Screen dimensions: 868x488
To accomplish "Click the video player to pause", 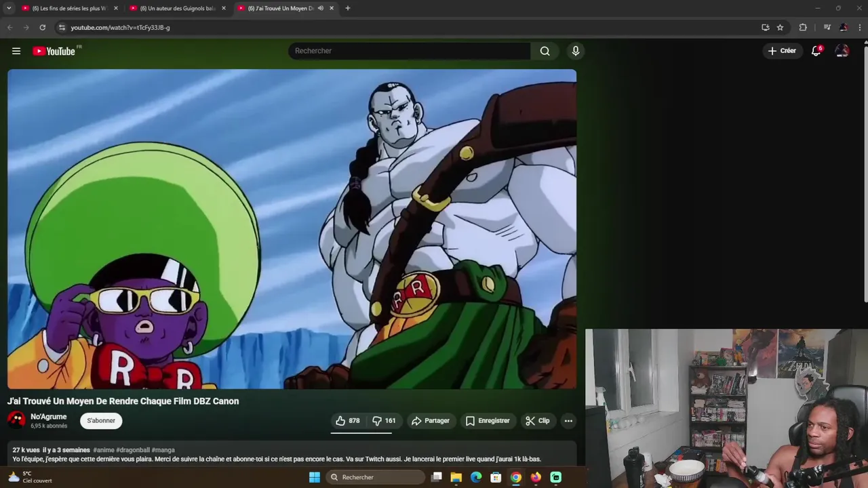I will click(292, 229).
